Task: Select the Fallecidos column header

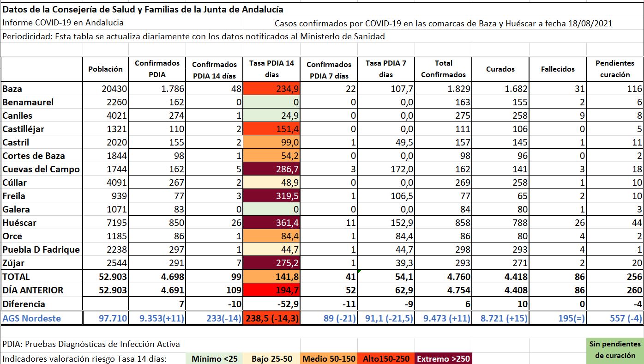Action: [558, 69]
